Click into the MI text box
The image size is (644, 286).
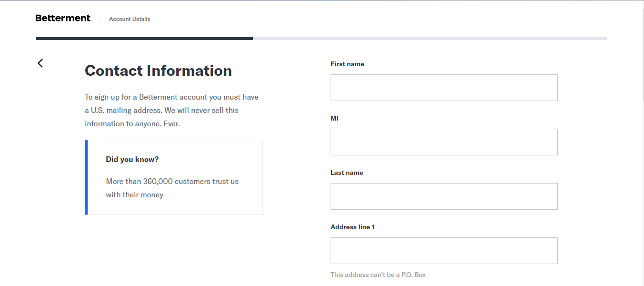coord(443,142)
